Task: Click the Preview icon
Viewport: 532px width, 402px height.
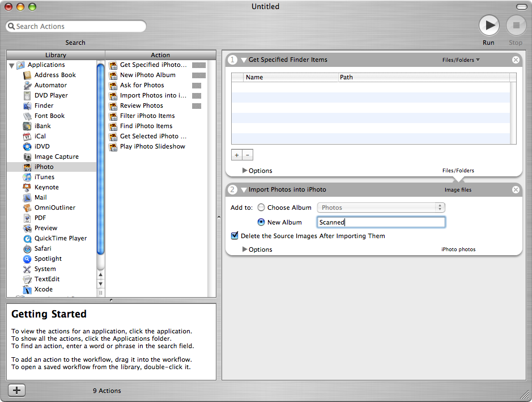Action: [x=27, y=228]
